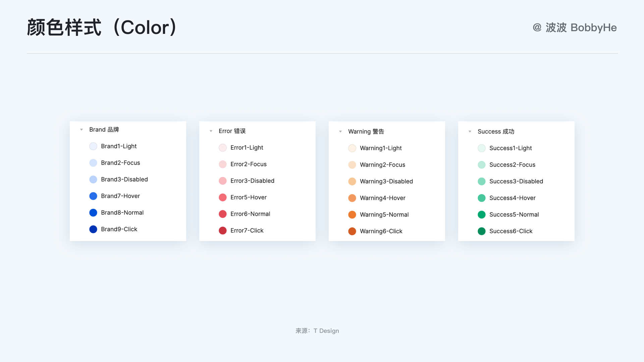
Task: Choose the Success2-Focus pale green swatch
Action: [x=482, y=165]
